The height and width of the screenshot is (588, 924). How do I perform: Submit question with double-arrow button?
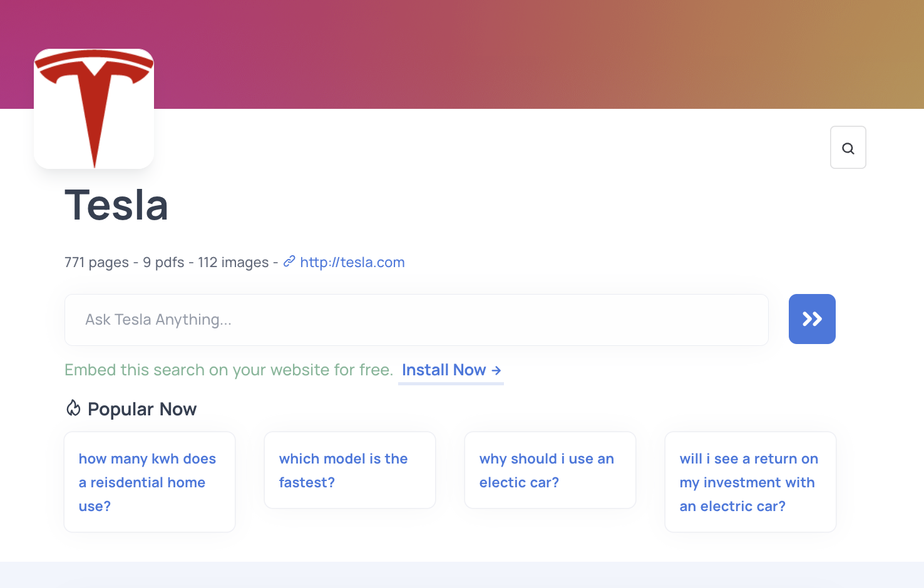point(812,319)
